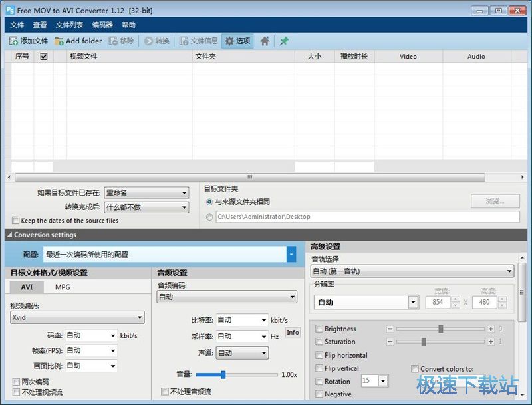Click the Home icon in toolbar
532x405 pixels.
tap(265, 41)
